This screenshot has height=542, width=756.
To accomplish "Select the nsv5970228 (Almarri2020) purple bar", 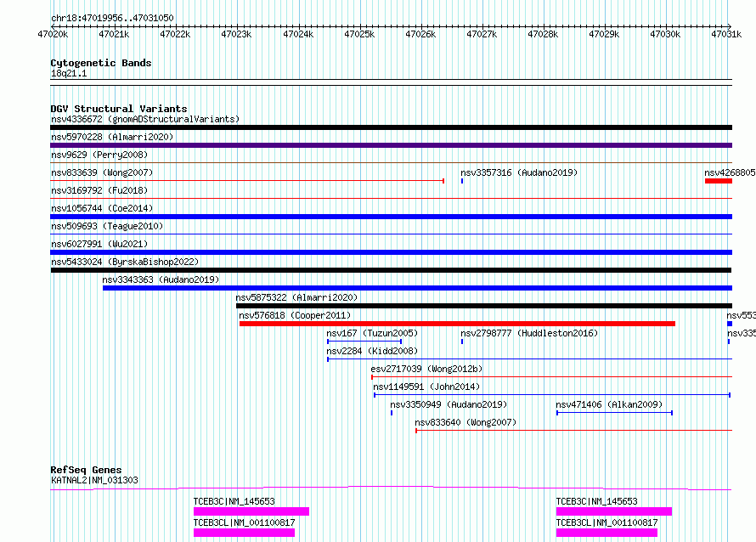I will (391, 145).
